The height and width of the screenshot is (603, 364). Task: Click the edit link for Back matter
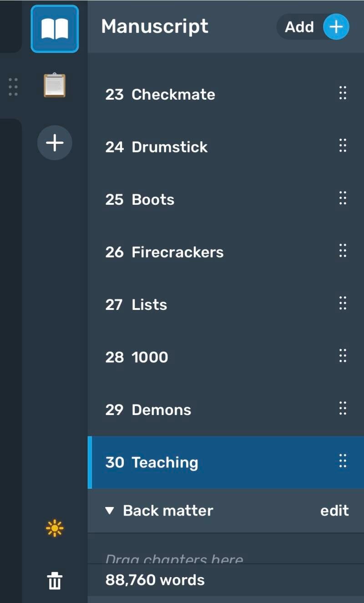[x=334, y=511]
